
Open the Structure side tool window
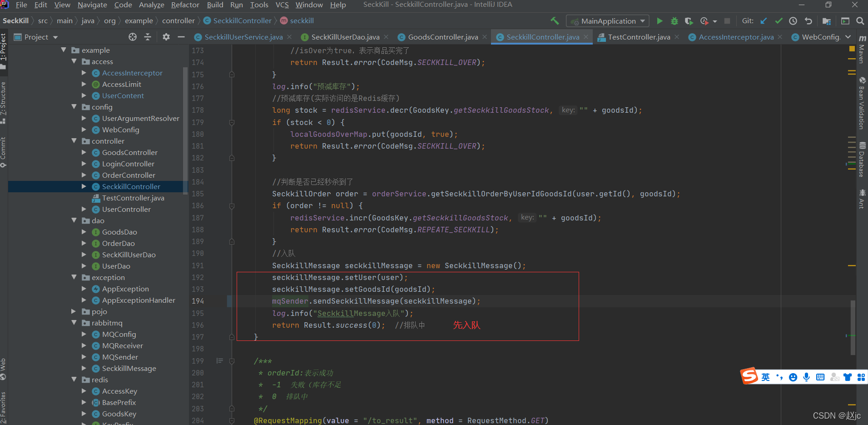[x=3, y=103]
